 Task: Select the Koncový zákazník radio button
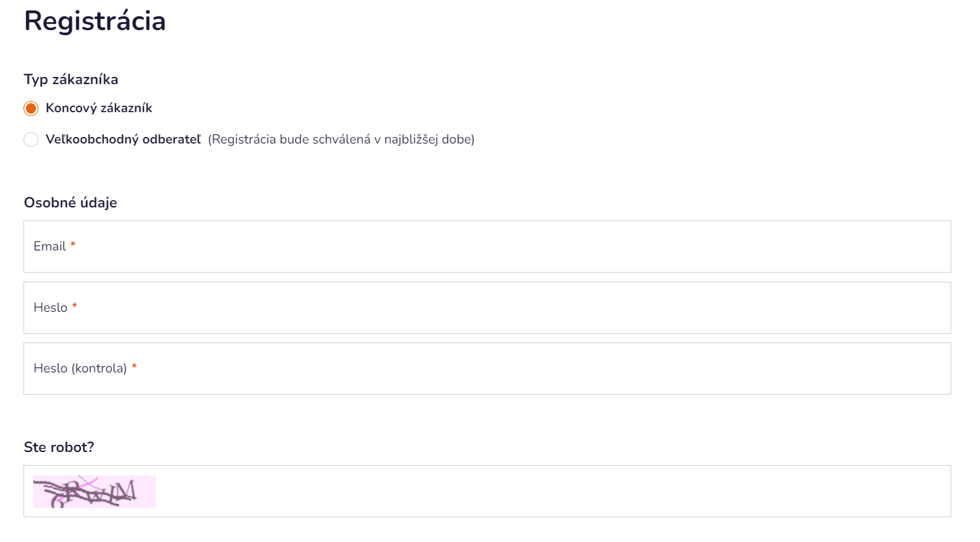click(31, 108)
